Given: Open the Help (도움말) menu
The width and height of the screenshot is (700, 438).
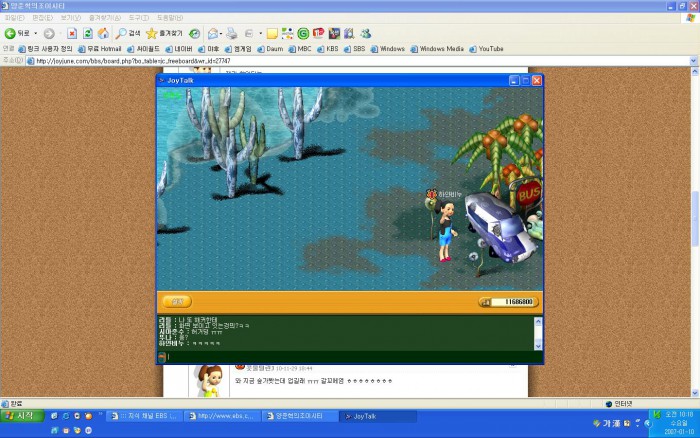Looking at the screenshot, I should (170, 18).
